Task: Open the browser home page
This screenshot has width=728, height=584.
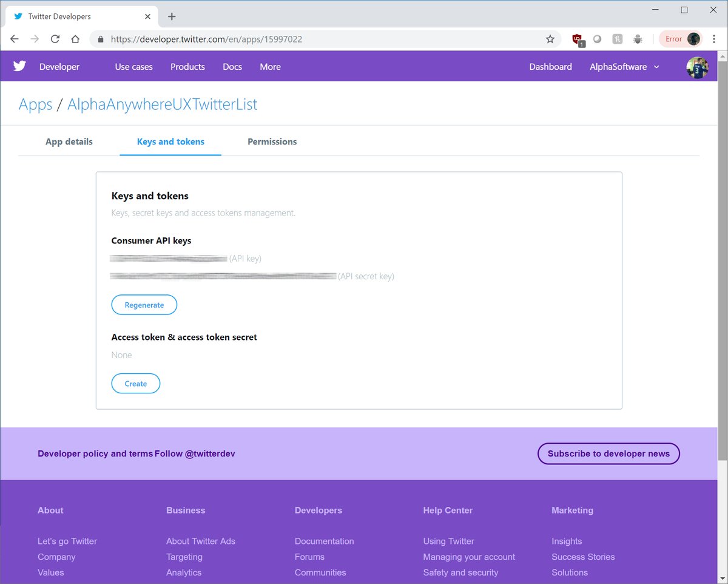Action: point(75,39)
